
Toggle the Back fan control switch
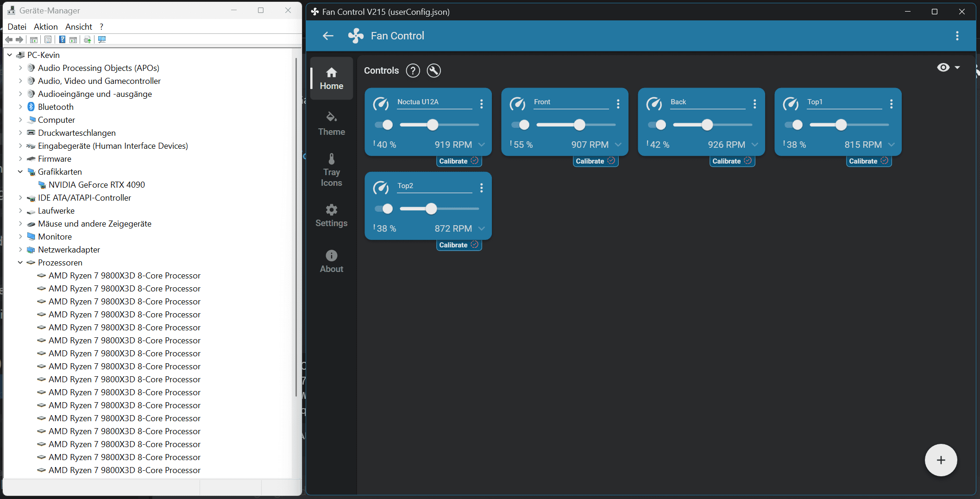click(657, 125)
